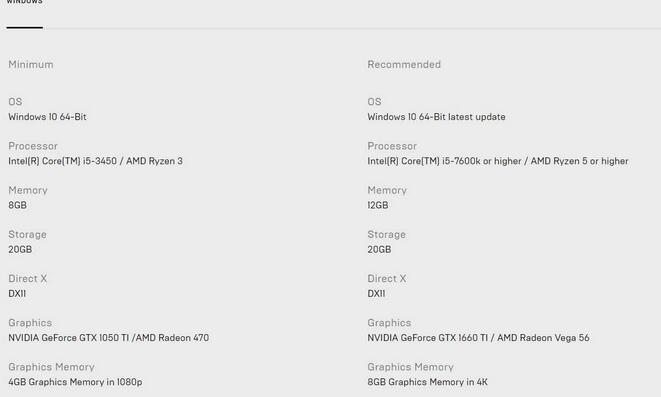Select the minimum OS value Windows 10 64-Bit
Image resolution: width=661 pixels, height=397 pixels.
tap(47, 117)
